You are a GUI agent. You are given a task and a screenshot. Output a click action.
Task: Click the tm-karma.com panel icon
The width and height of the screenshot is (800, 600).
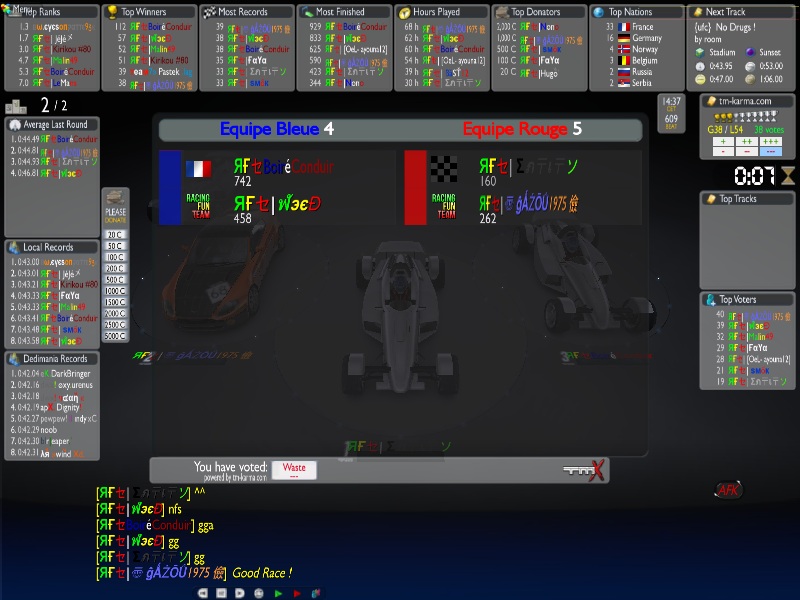pyautogui.click(x=711, y=101)
